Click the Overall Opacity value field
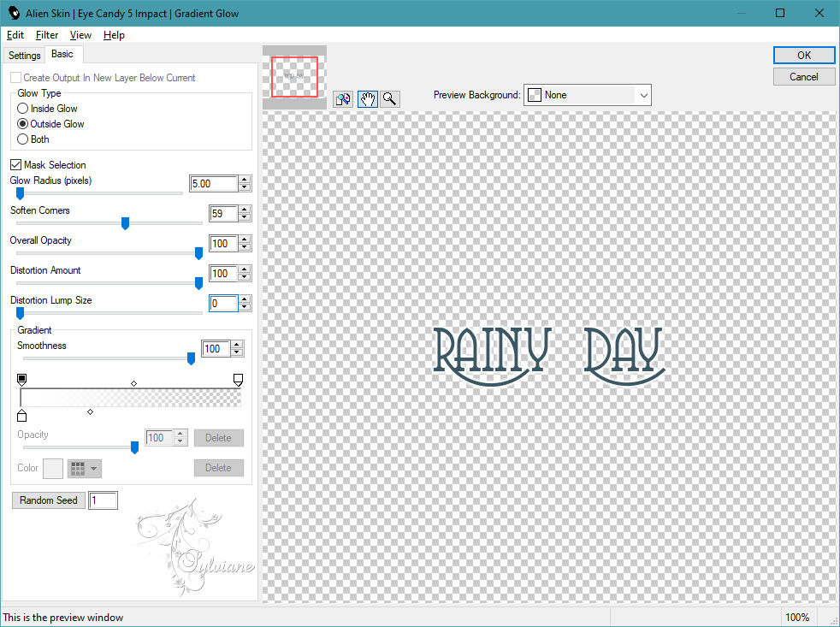 [223, 243]
